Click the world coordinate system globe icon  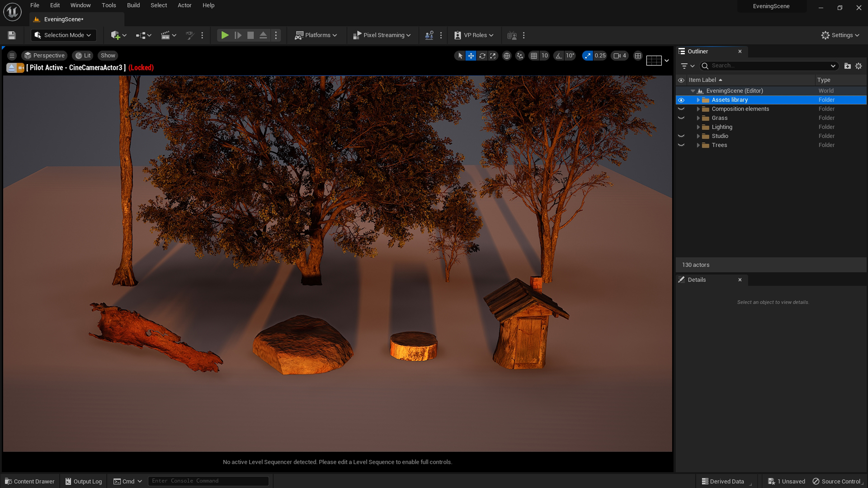click(x=507, y=56)
